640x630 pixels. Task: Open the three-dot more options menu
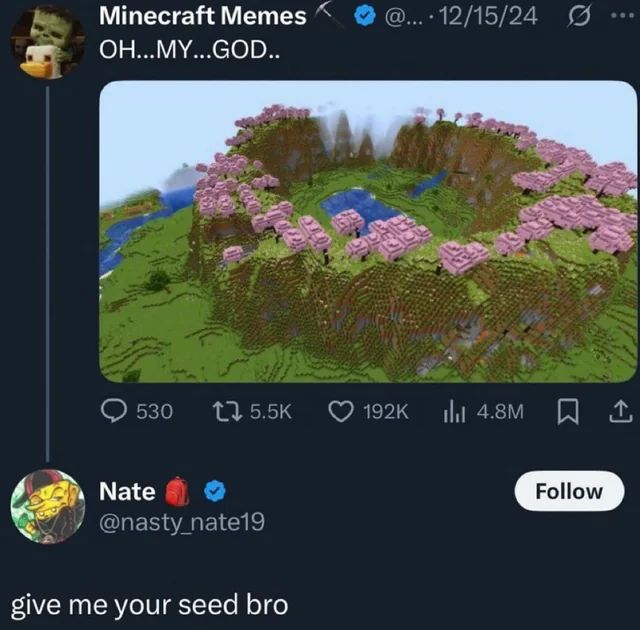(x=624, y=17)
